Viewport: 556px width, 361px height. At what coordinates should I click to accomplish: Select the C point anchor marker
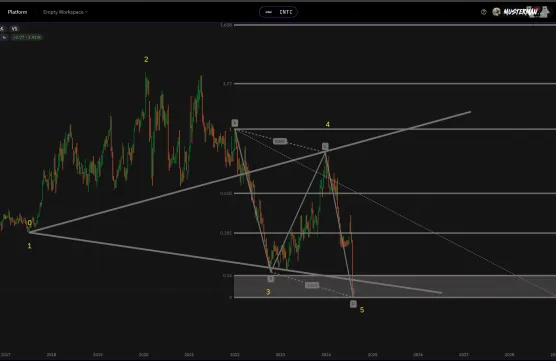click(325, 146)
